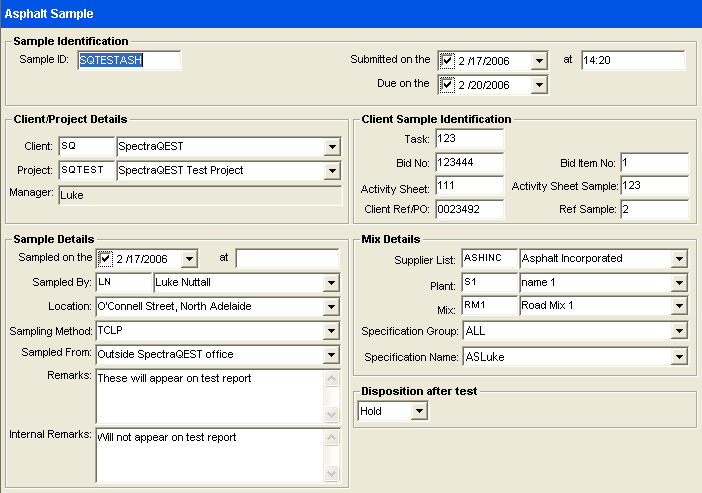Expand the Location dropdown
Viewport: 702px width, 493px height.
tap(332, 307)
